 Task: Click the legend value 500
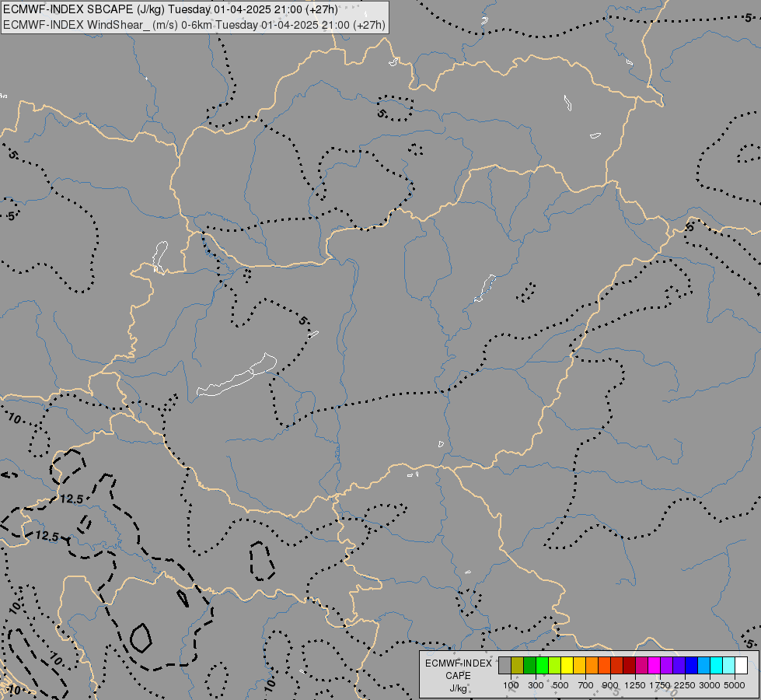click(x=560, y=685)
